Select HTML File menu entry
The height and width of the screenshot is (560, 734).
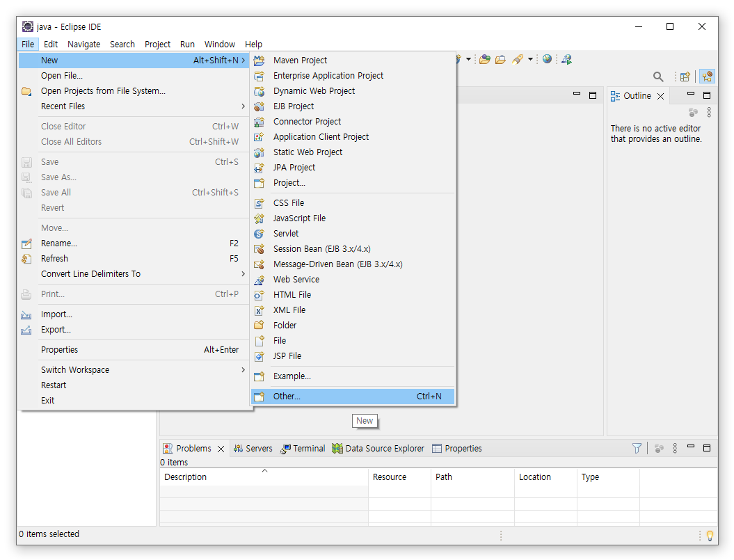[x=353, y=295]
